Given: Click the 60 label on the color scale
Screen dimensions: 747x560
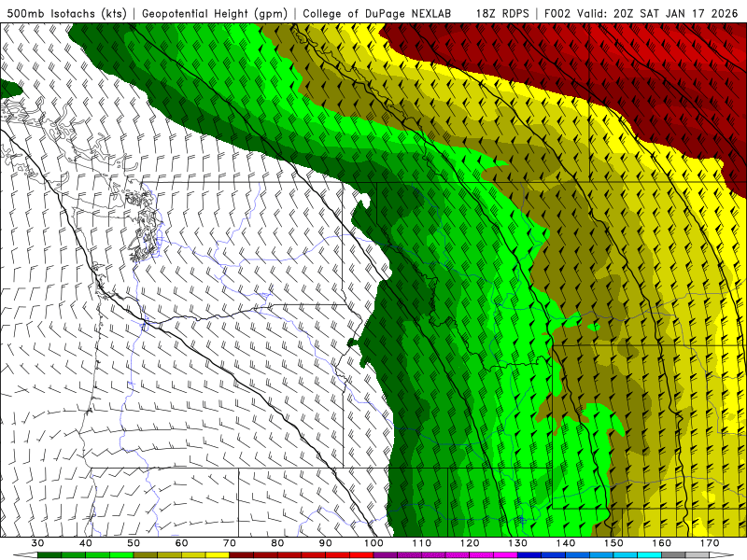Looking at the screenshot, I should coord(181,543).
